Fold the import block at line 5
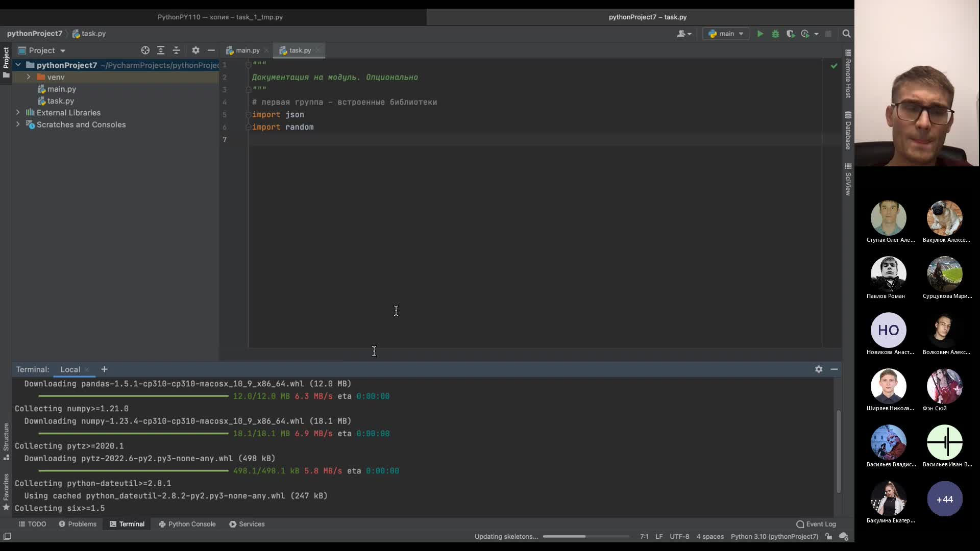This screenshot has height=551, width=980. click(x=248, y=115)
